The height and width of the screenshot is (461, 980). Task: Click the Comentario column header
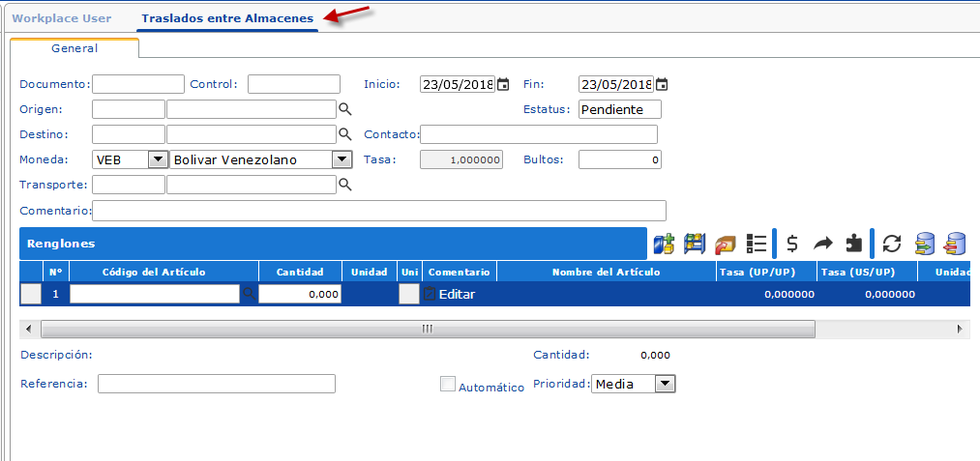460,272
